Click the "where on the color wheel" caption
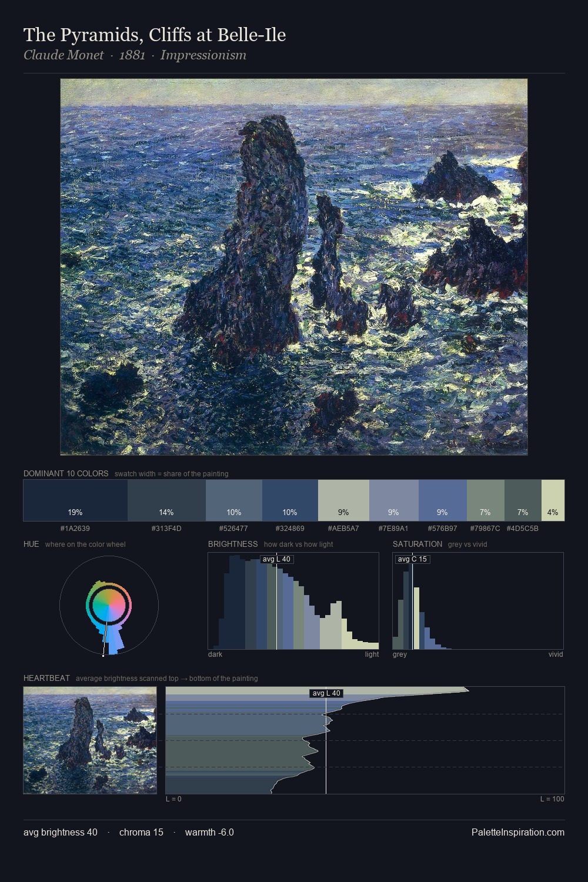The width and height of the screenshot is (588, 882). 85,544
